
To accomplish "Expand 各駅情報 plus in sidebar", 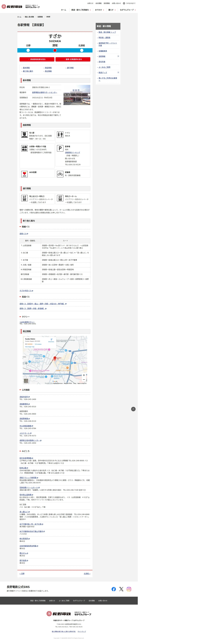I will (118, 56).
